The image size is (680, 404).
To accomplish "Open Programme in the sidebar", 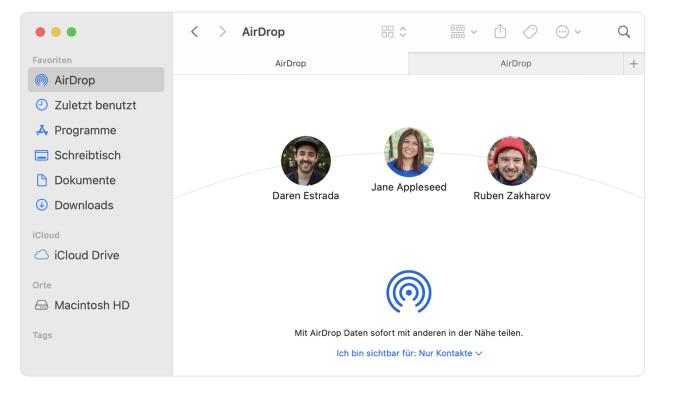I will [96, 130].
